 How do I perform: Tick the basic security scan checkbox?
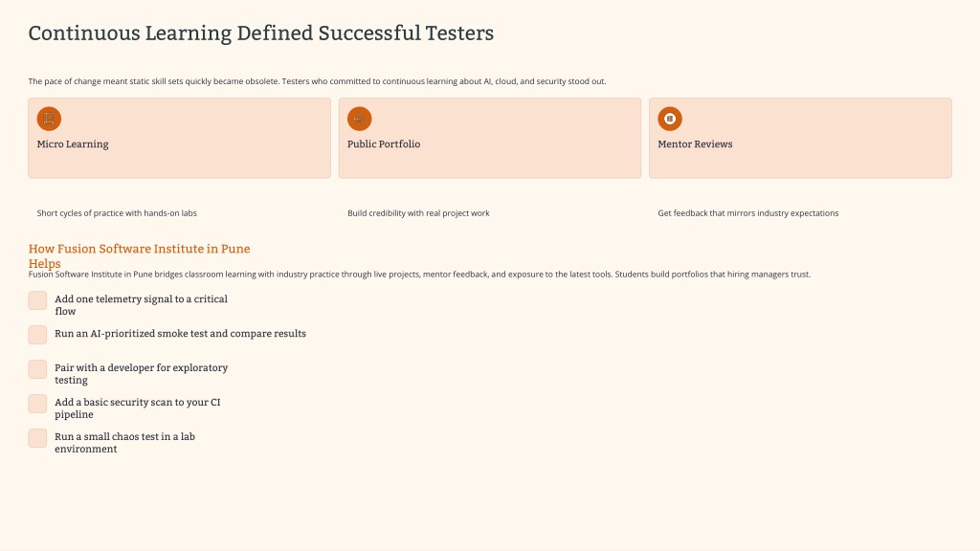37,404
